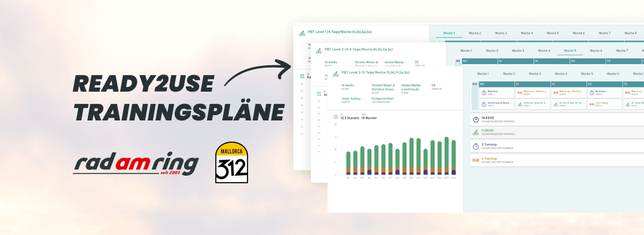The height and width of the screenshot is (235, 644).
Task: Open Woche 4 tab in PBT Level 3 window
Action: coord(561,74)
